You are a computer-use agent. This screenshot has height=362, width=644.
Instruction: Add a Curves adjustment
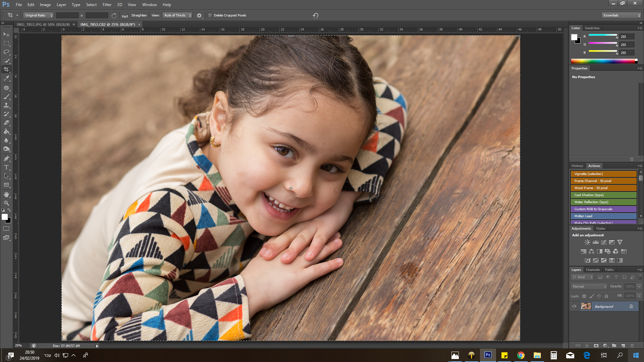click(x=604, y=242)
